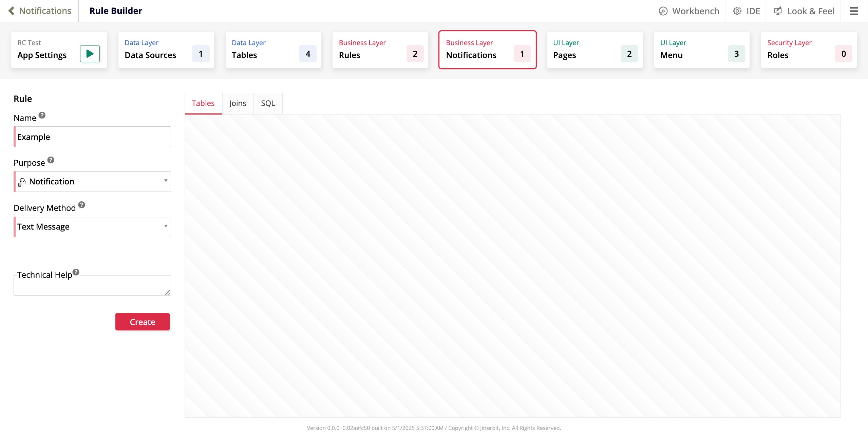
Task: Switch to the SQL tab
Action: coord(268,103)
